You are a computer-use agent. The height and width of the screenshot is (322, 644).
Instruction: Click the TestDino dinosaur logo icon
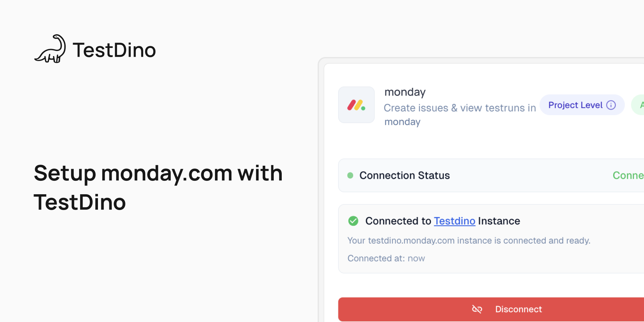[50, 49]
